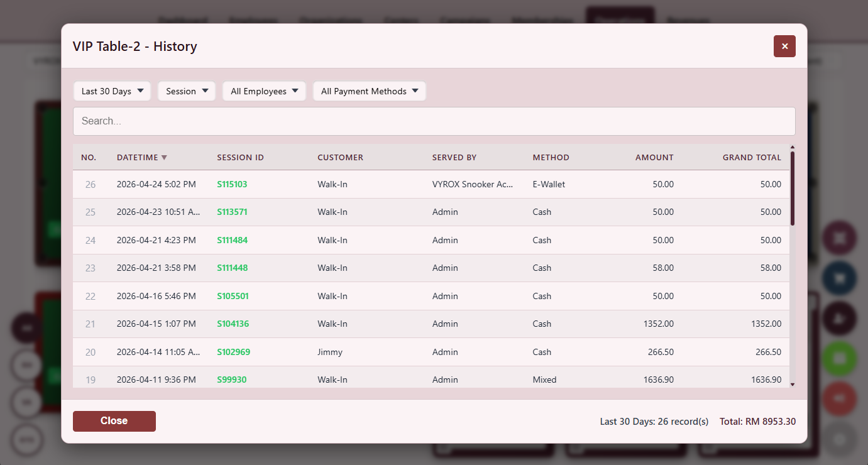
Task: Select datetime "2026-04-21 4:23 PM"
Action: [157, 241]
